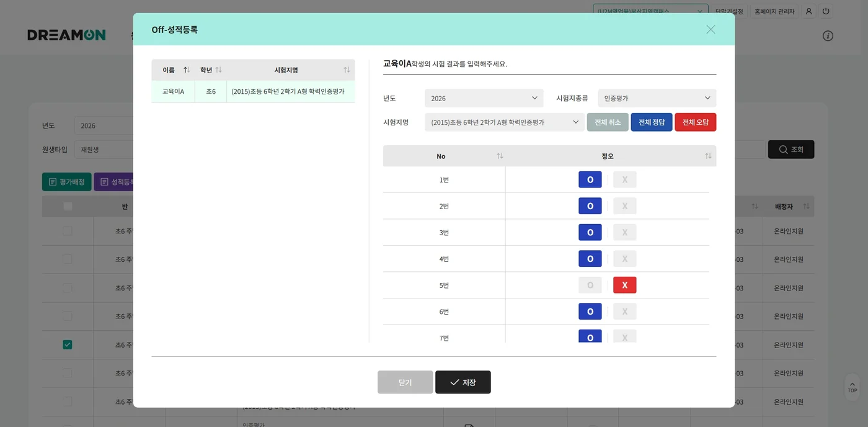Sort the student list by 이름 column arrow
The height and width of the screenshot is (427, 868).
[187, 70]
